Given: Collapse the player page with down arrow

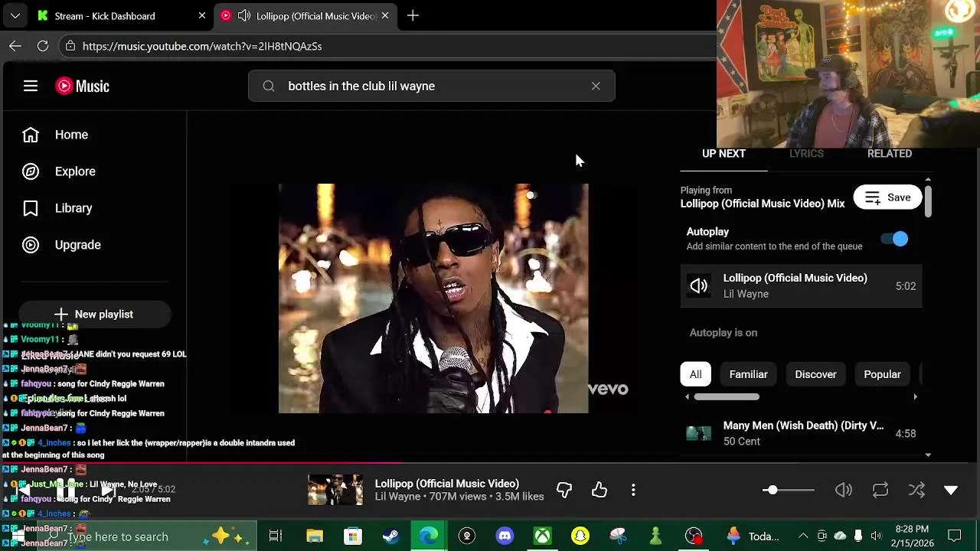Looking at the screenshot, I should (x=951, y=490).
